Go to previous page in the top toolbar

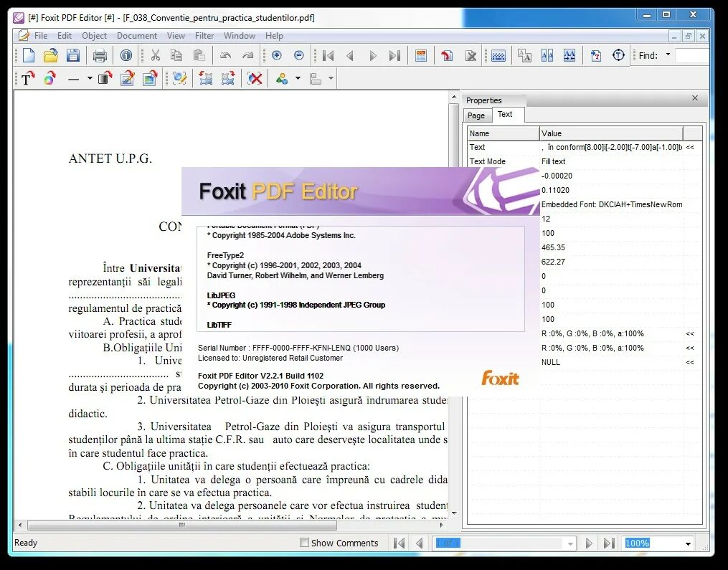click(350, 56)
